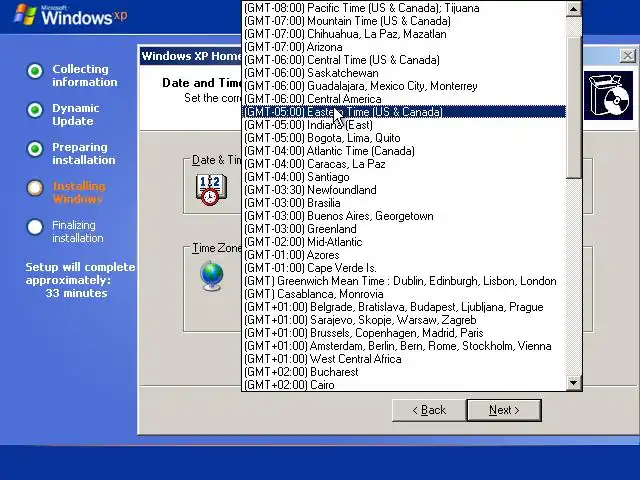Pick Atlantic Time (Canada)
The height and width of the screenshot is (480, 640).
click(404, 151)
